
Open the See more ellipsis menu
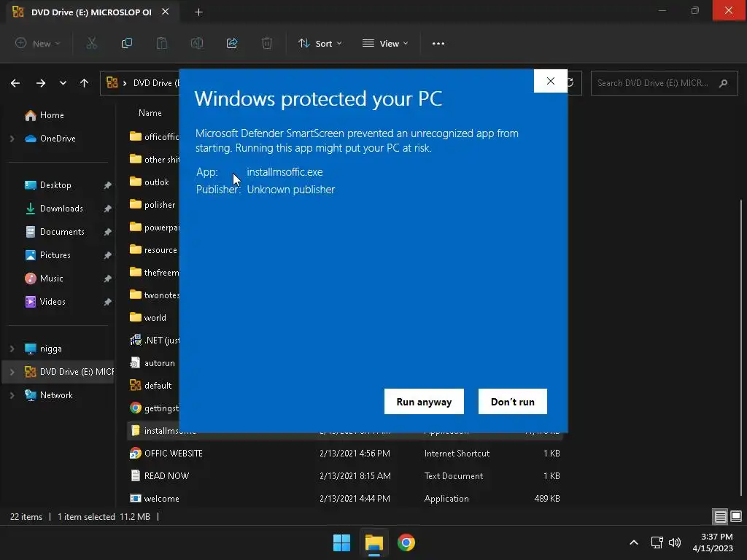point(438,43)
